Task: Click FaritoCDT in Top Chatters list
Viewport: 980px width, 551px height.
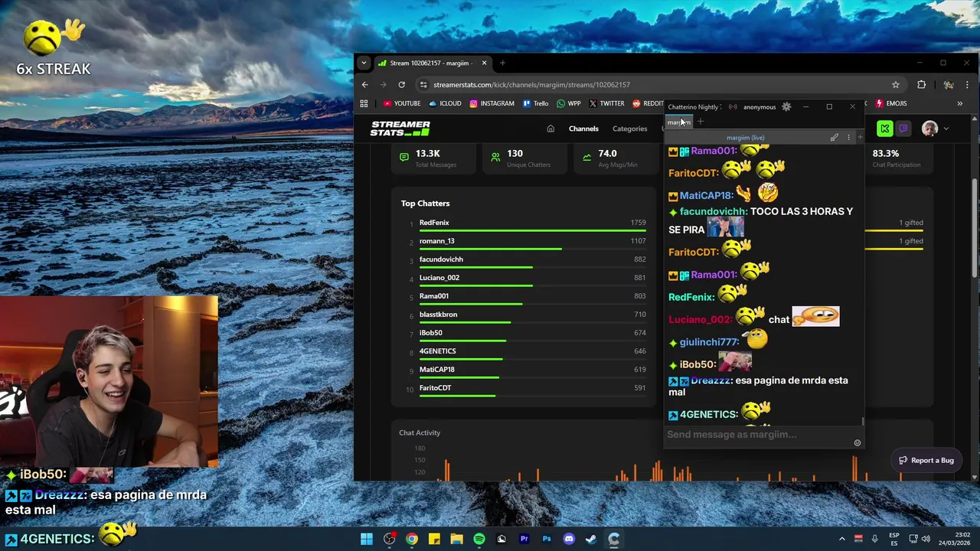Action: [435, 388]
